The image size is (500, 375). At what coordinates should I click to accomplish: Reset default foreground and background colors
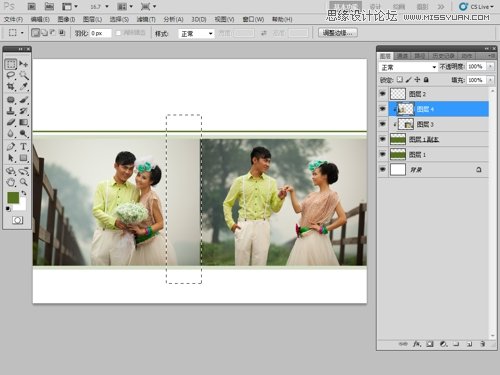[8, 209]
